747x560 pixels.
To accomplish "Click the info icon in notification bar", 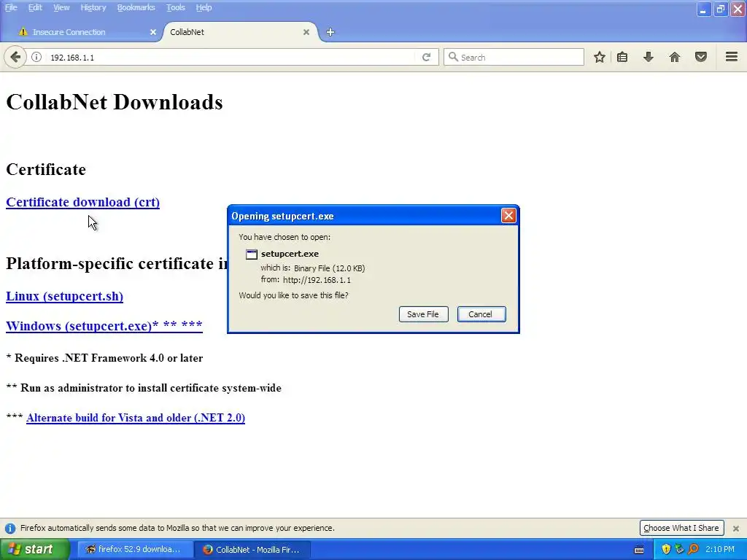I will click(x=10, y=528).
